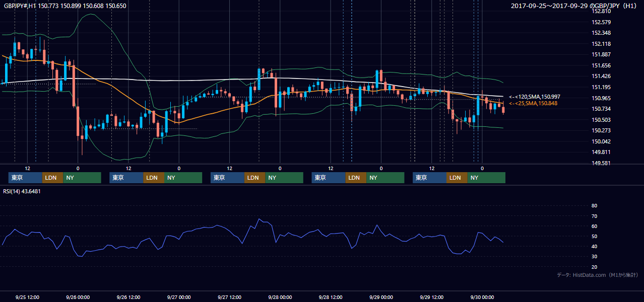Click the 9/28 12:00 date label
644x302 pixels.
(331, 297)
